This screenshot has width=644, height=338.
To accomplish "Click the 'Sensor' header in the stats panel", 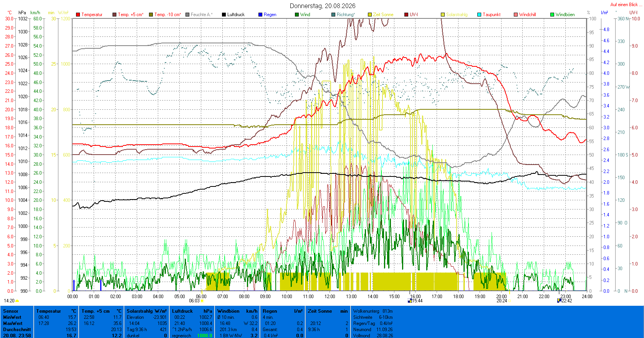I will (11, 311).
